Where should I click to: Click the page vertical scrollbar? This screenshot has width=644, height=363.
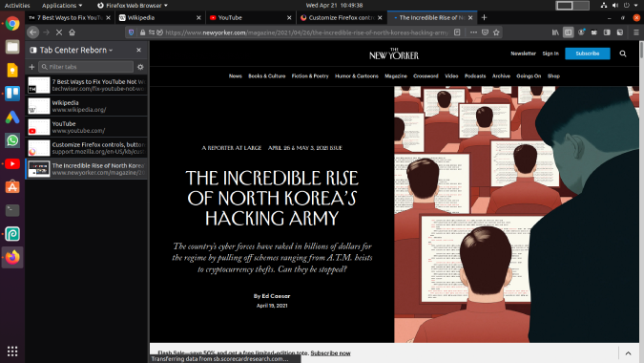click(641, 50)
